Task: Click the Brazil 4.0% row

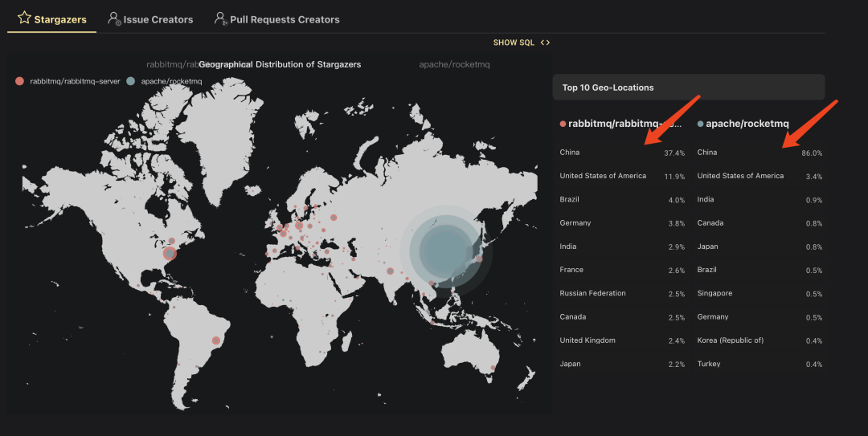Action: click(x=622, y=200)
